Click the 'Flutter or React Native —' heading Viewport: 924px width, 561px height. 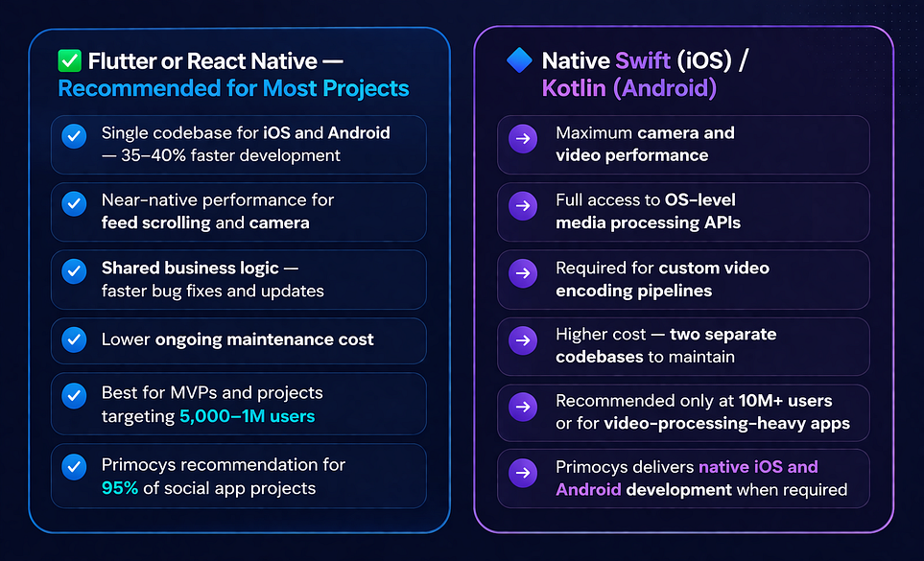click(215, 61)
